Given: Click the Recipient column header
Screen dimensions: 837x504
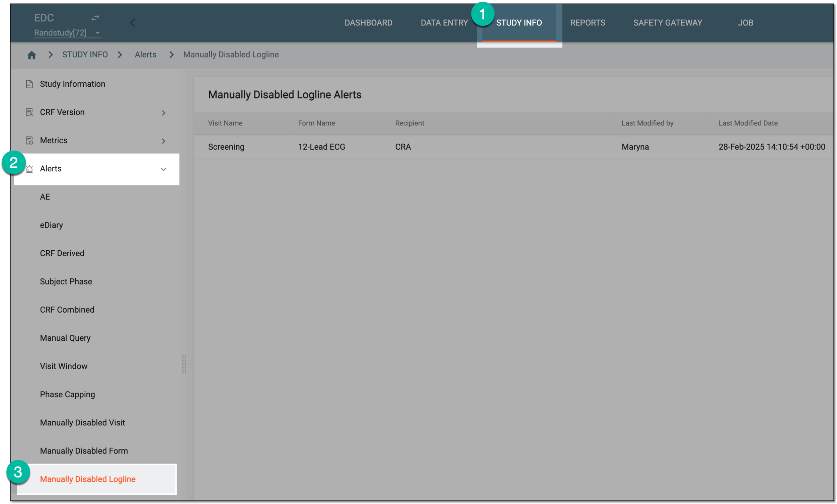Looking at the screenshot, I should click(410, 123).
